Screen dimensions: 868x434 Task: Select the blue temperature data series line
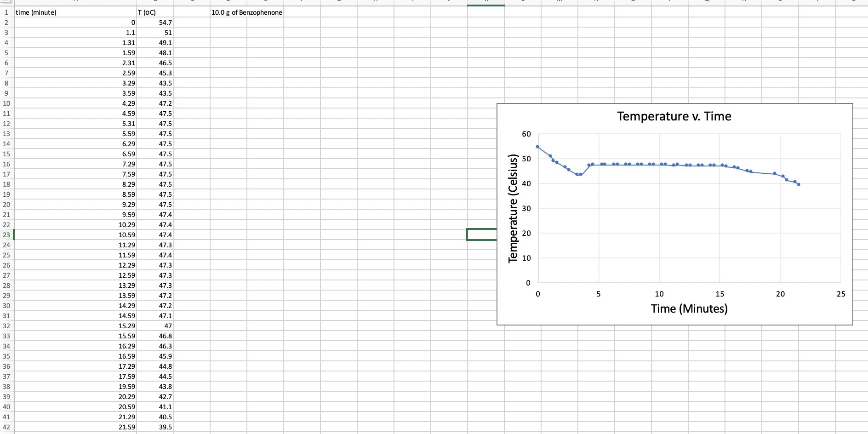click(644, 164)
